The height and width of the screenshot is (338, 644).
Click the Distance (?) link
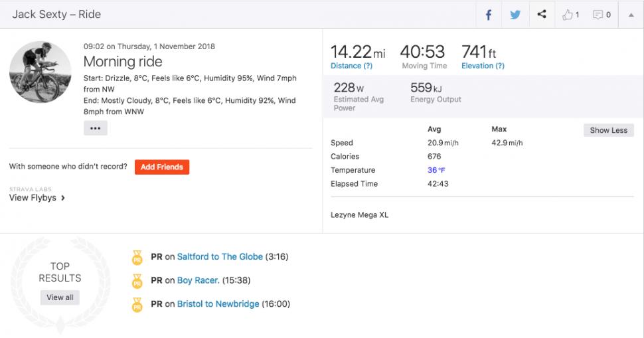click(352, 66)
